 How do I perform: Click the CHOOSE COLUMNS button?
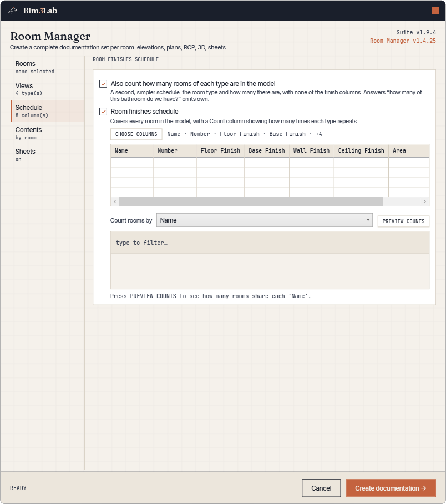pos(136,134)
